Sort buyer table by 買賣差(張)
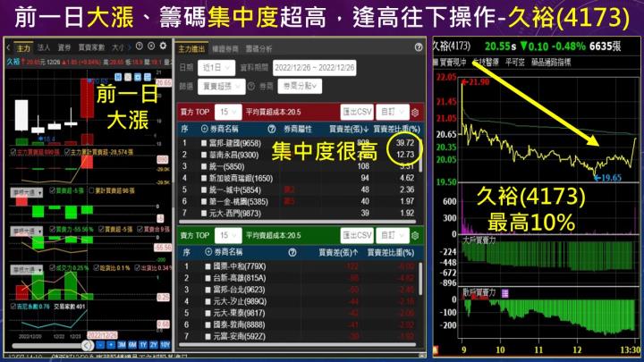Screen dimensions: 644x362 click(349, 130)
